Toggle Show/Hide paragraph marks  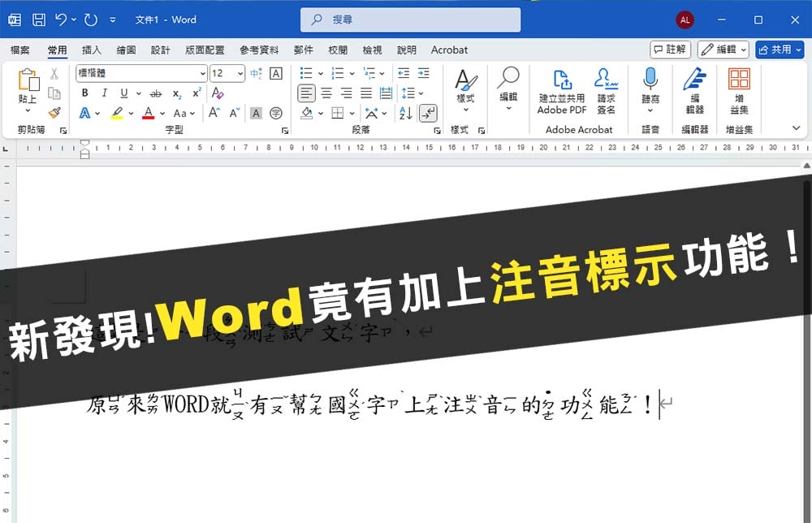point(428,113)
